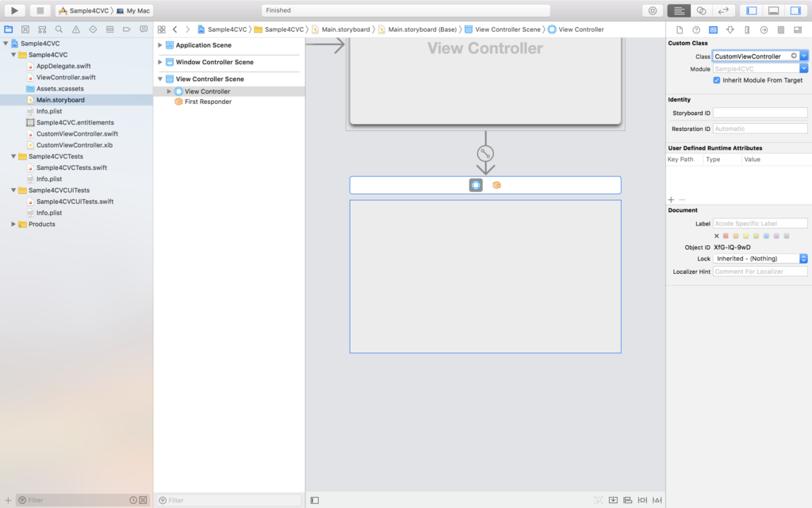Open the Issue navigator warning icon
This screenshot has height=508, width=812.
[76, 29]
